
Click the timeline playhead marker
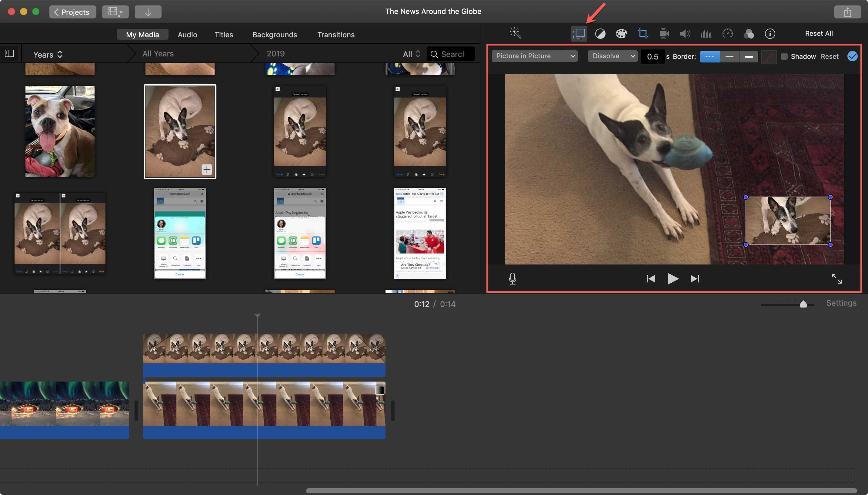257,316
